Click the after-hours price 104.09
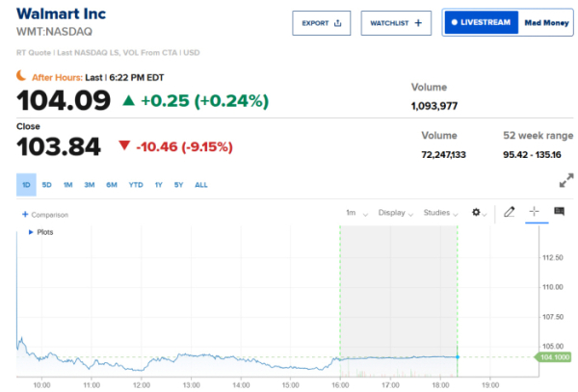The width and height of the screenshot is (578, 392). (x=64, y=100)
